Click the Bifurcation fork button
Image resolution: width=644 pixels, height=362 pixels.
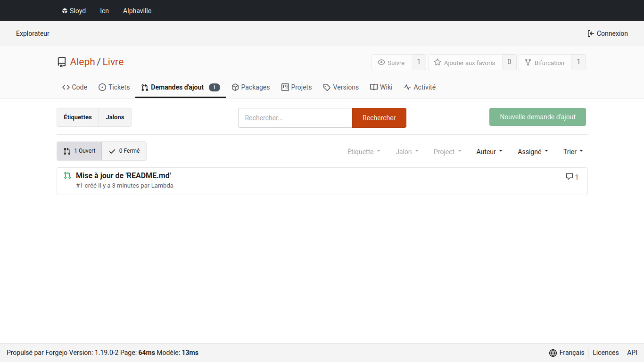tap(545, 63)
